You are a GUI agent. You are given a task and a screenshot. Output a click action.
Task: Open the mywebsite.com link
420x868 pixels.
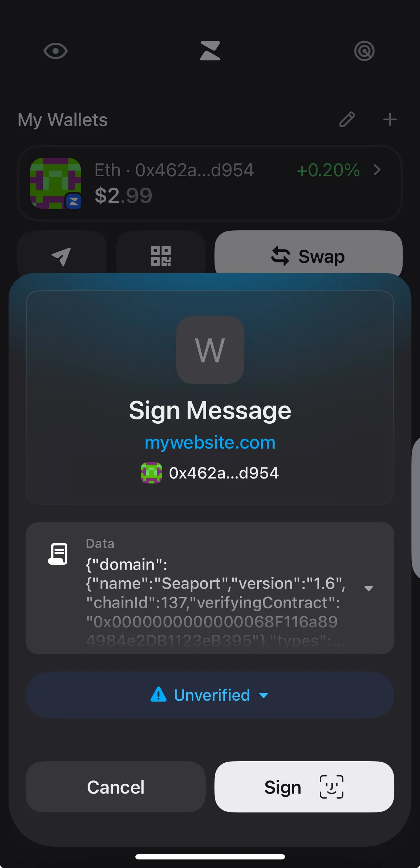210,443
